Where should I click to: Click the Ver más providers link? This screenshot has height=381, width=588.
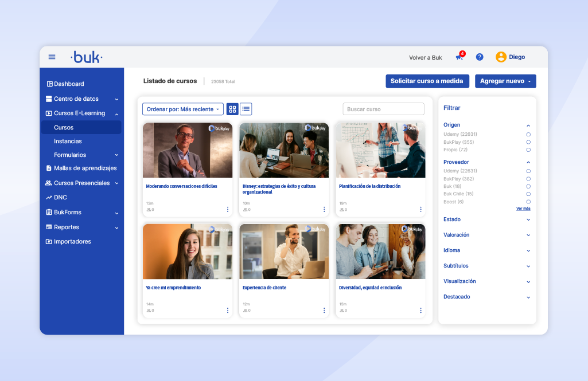pyautogui.click(x=522, y=208)
